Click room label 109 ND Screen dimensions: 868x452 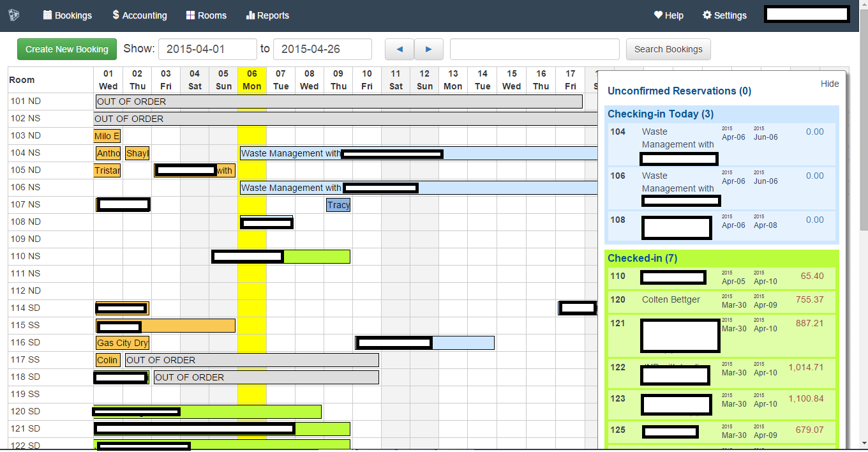(x=26, y=239)
